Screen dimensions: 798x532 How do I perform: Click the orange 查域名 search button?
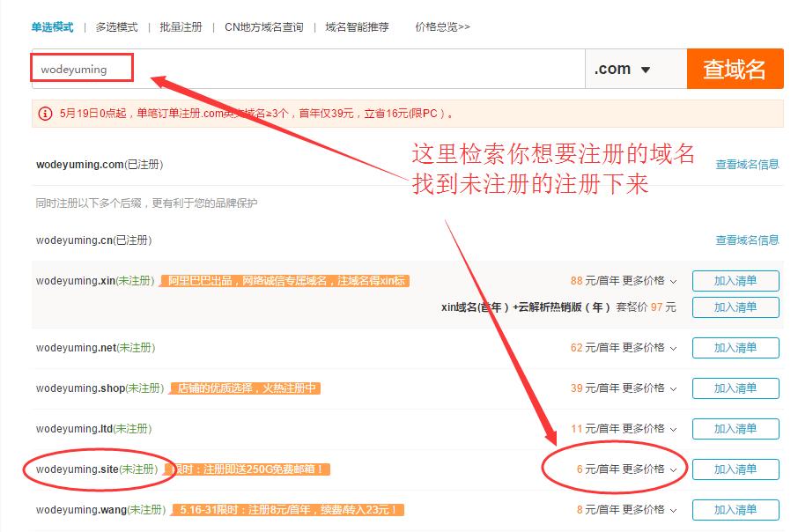pos(735,68)
